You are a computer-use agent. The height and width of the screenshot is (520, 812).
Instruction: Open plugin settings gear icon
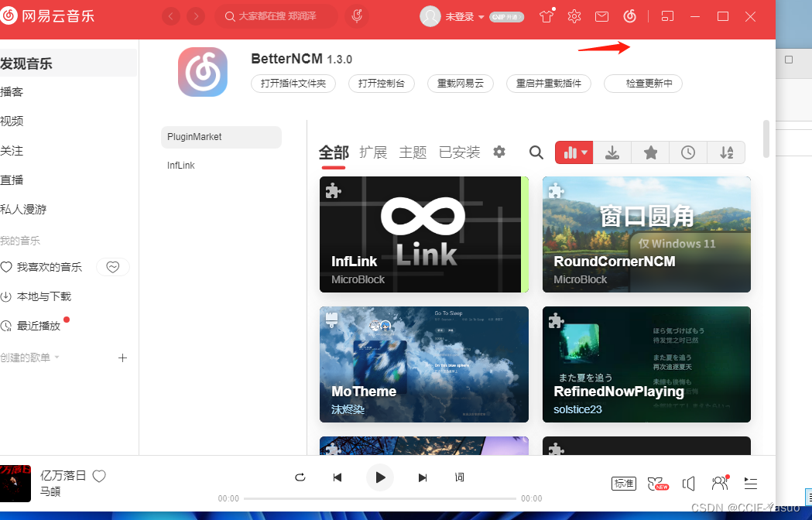(x=499, y=152)
